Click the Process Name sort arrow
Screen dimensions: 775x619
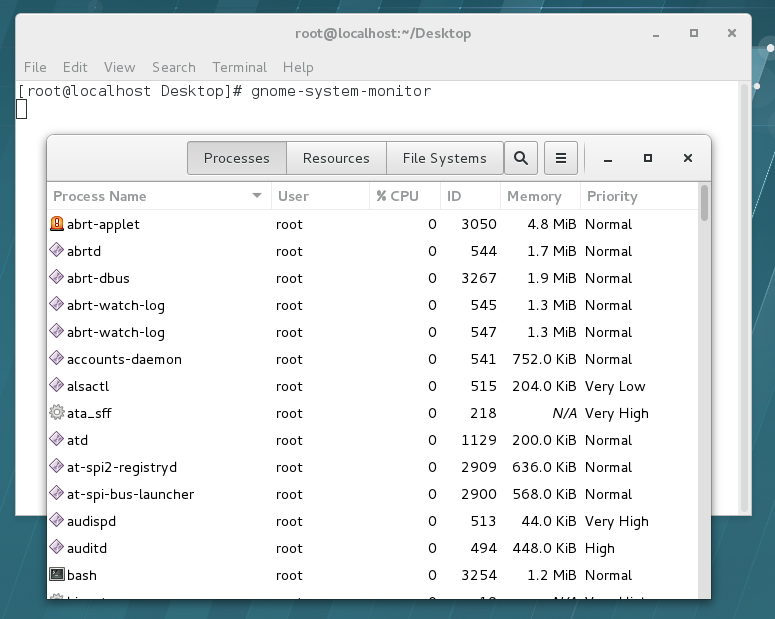257,196
